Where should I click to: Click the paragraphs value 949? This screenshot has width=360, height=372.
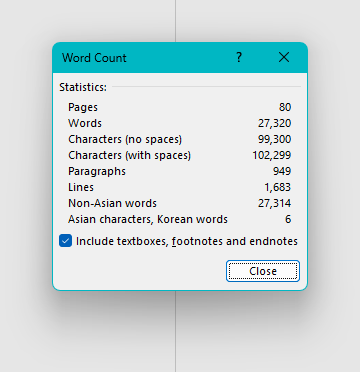(x=282, y=171)
